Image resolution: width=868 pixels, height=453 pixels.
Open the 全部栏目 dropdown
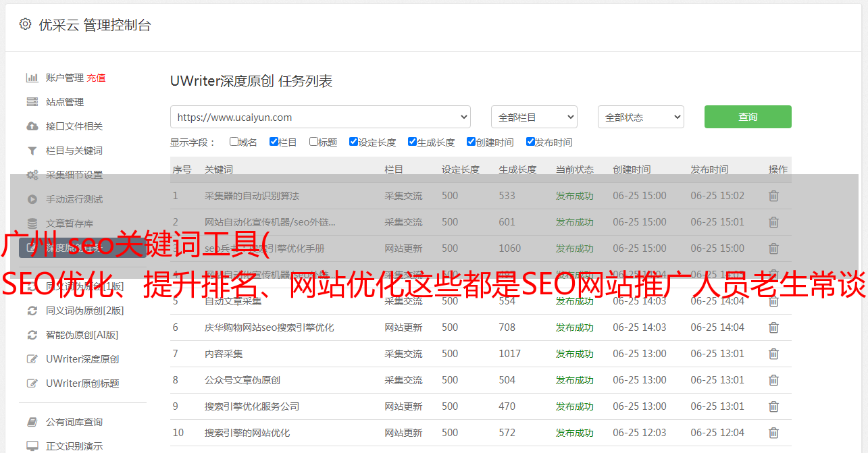tap(534, 117)
